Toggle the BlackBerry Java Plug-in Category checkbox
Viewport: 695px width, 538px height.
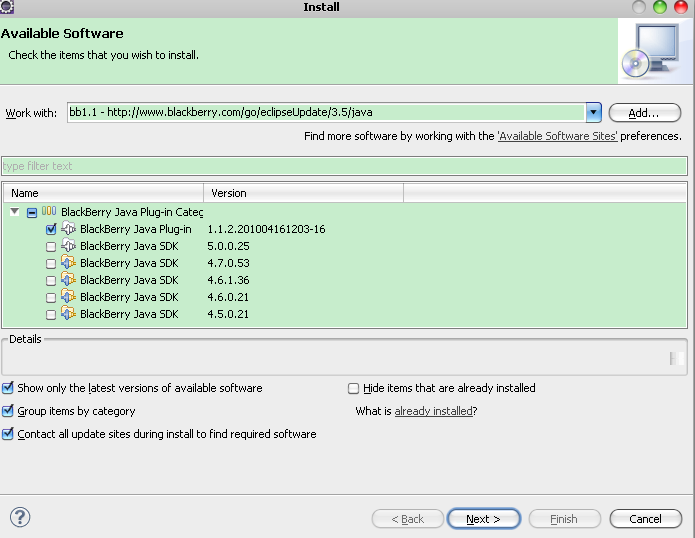[x=31, y=212]
